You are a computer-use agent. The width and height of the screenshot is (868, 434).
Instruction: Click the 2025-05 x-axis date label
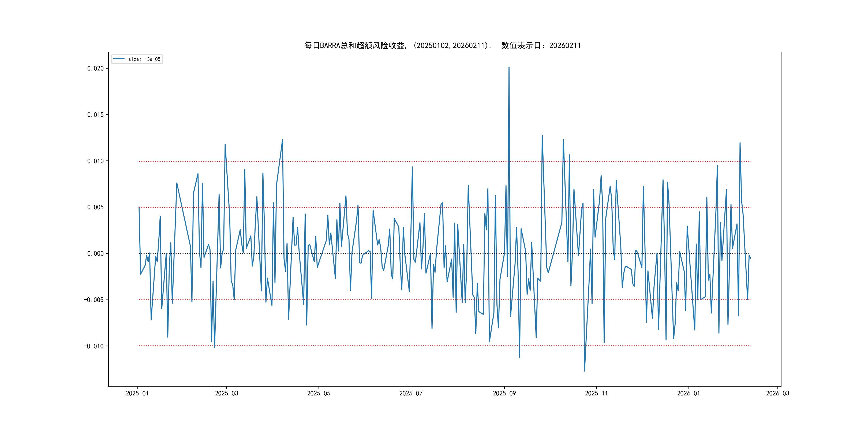[x=319, y=393]
